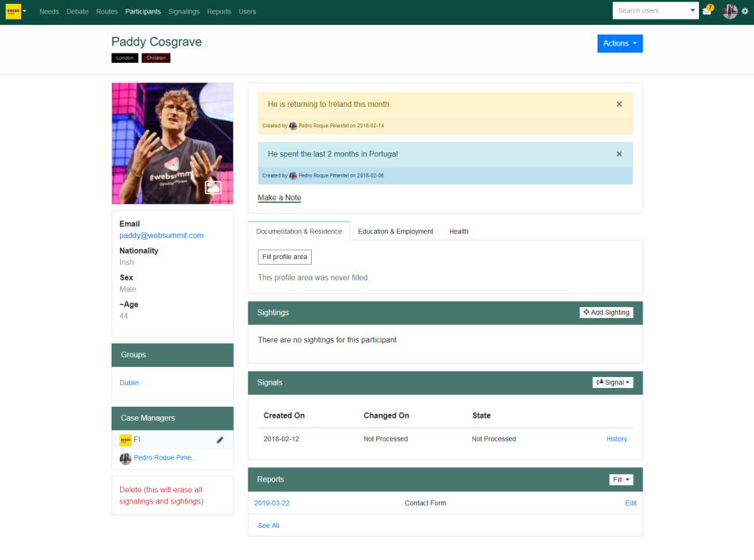
Task: Open the Users menu
Action: 247,12
